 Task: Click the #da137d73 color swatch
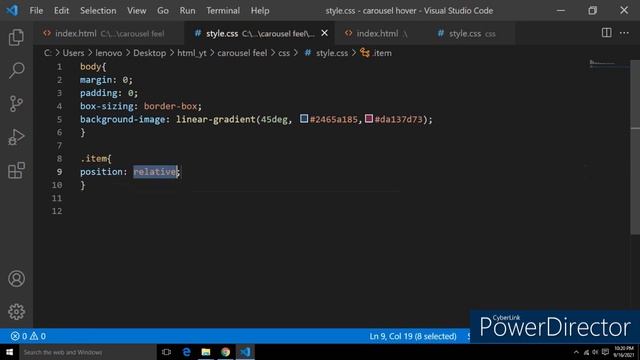pyautogui.click(x=369, y=118)
